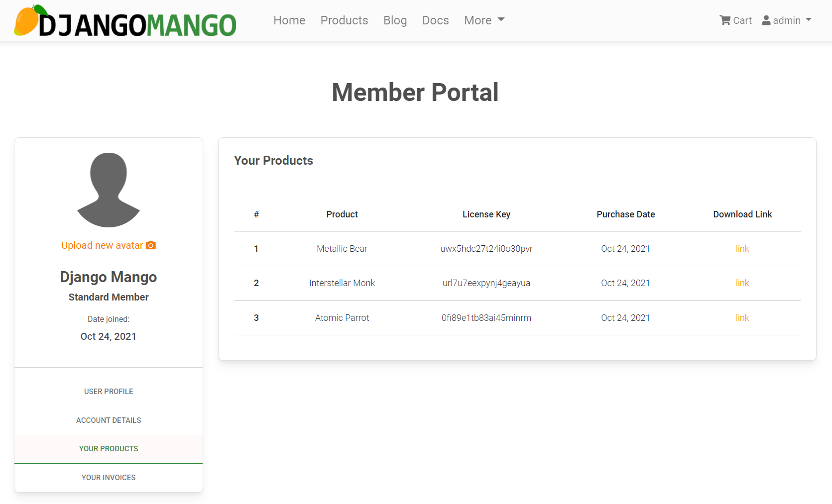Open the Metallic Bear product link
Image resolution: width=832 pixels, height=504 pixels.
point(342,249)
